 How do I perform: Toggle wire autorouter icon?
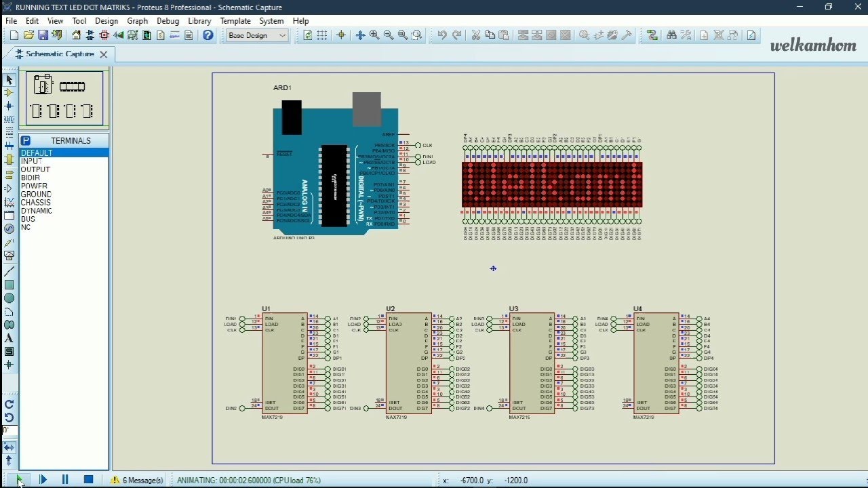(652, 35)
